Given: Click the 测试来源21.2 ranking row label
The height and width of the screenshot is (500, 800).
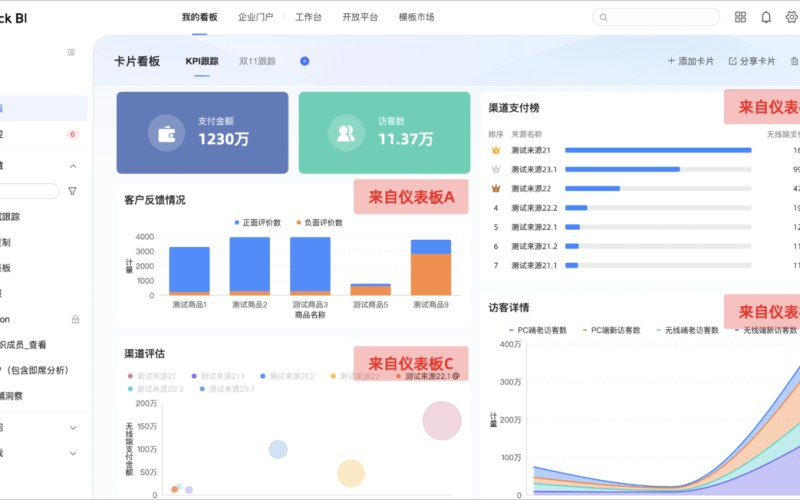Looking at the screenshot, I should [x=534, y=246].
